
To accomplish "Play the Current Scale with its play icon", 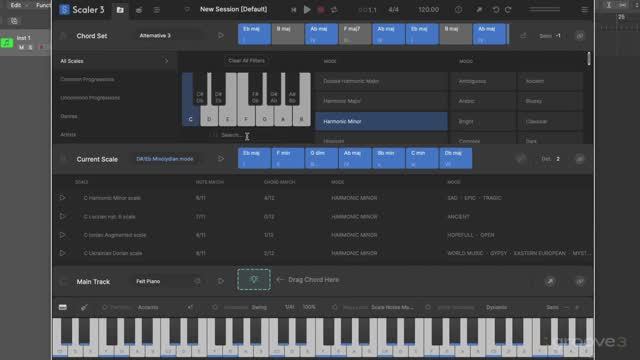I will [221, 158].
